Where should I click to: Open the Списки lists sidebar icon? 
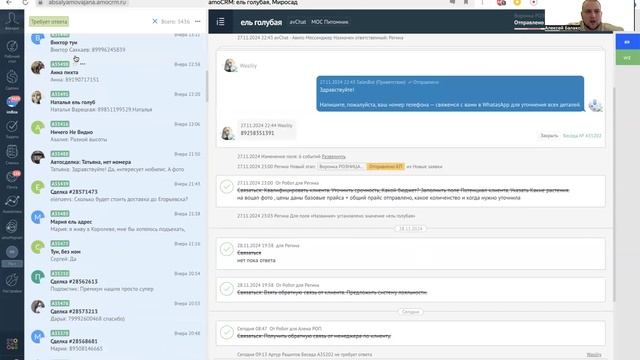tap(12, 154)
